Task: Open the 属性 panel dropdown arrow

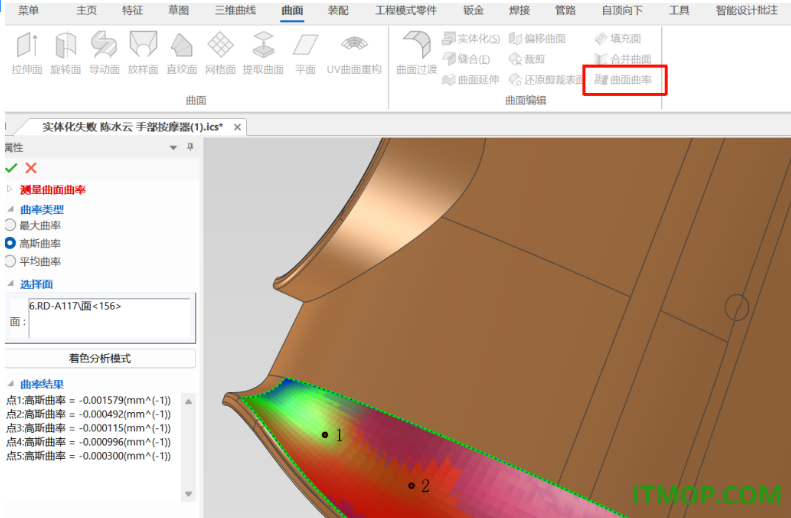Action: 173,148
